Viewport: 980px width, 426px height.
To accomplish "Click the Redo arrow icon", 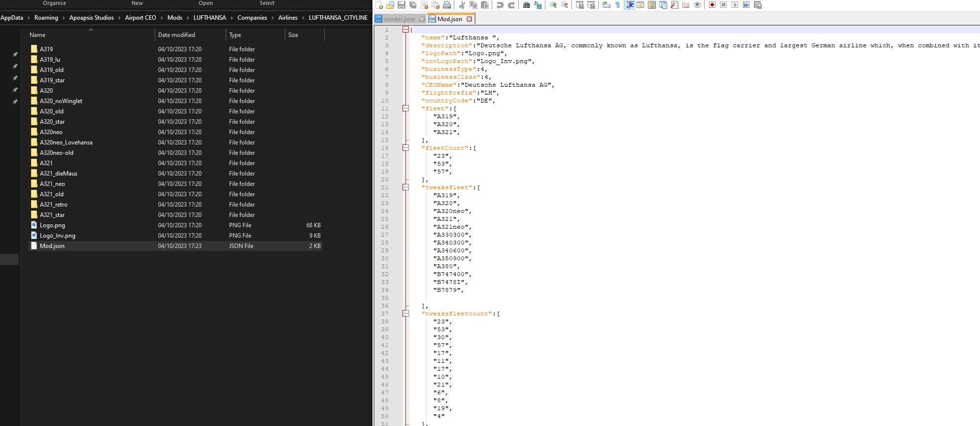I will (511, 5).
